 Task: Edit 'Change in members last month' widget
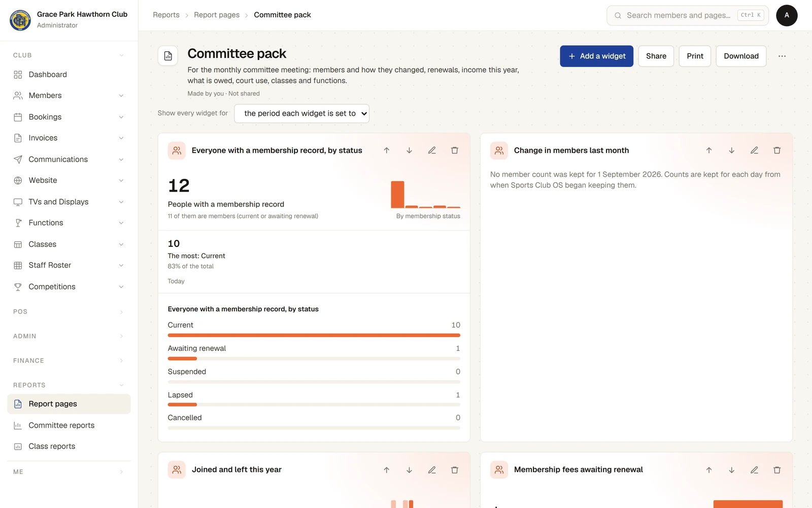pyautogui.click(x=754, y=150)
